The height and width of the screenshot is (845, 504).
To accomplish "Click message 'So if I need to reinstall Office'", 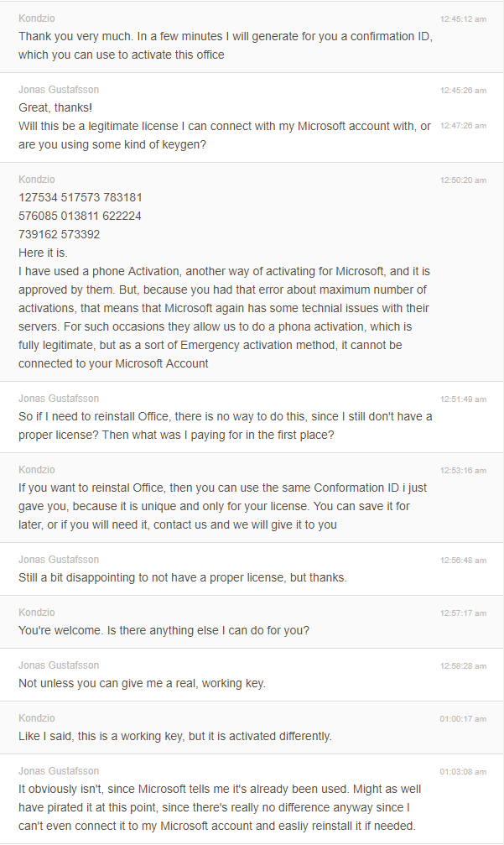I will (225, 425).
